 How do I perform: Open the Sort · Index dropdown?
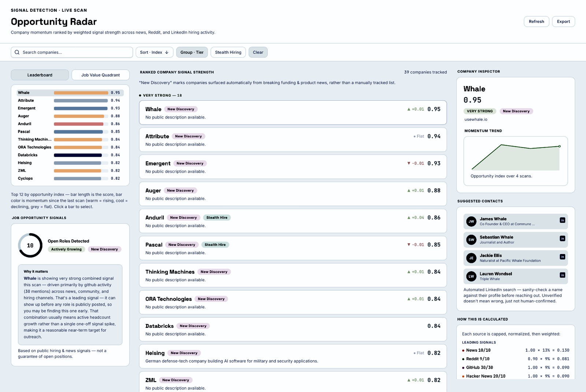tap(154, 52)
